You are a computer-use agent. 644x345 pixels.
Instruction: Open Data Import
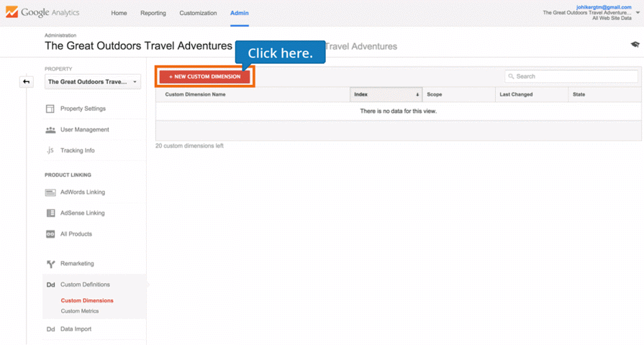(76, 329)
